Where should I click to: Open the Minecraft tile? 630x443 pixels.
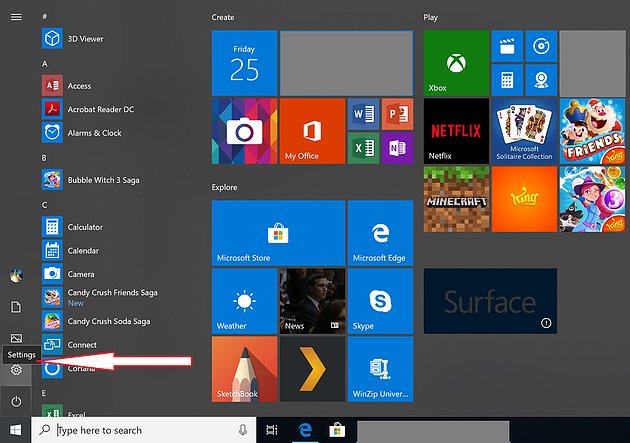coord(456,199)
